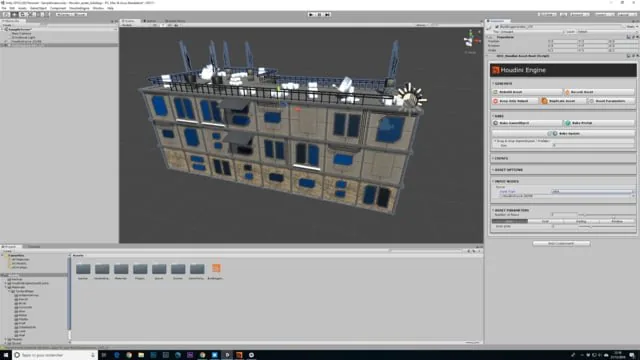Open the Input Type dropdown
Viewport: 640px width, 360px height.
pyautogui.click(x=592, y=191)
